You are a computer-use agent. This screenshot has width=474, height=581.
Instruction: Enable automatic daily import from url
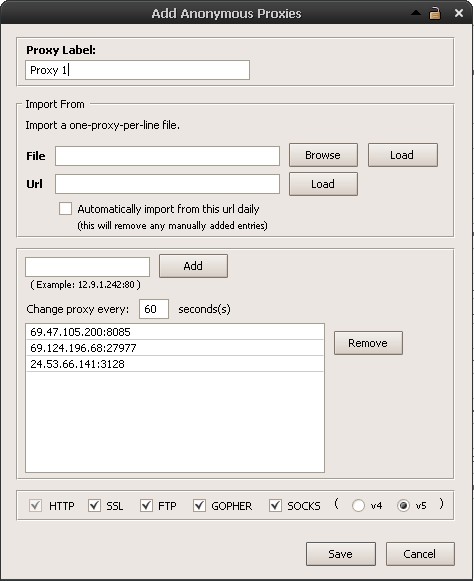tap(66, 209)
